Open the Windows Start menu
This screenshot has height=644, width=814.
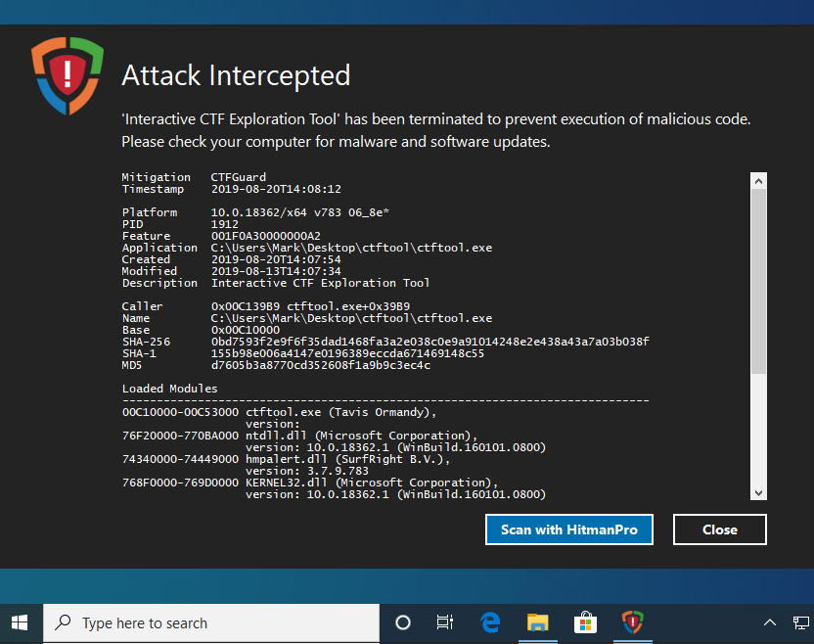[x=20, y=622]
